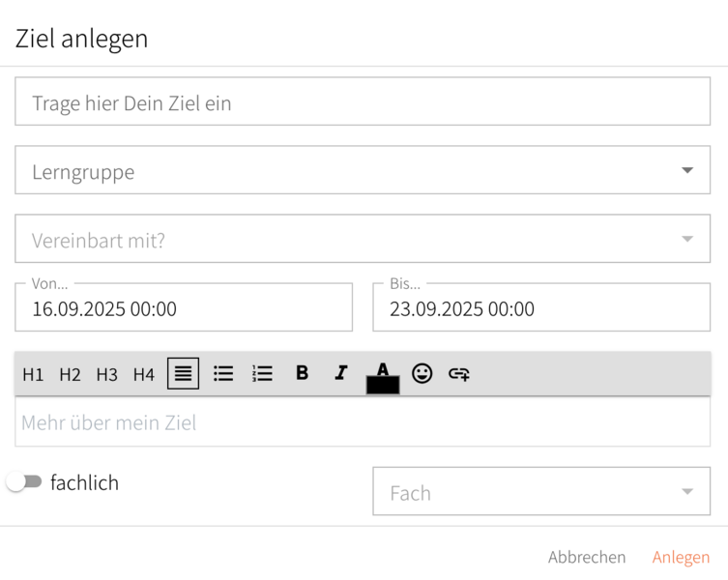Open the black text color swatch

pyautogui.click(x=383, y=383)
